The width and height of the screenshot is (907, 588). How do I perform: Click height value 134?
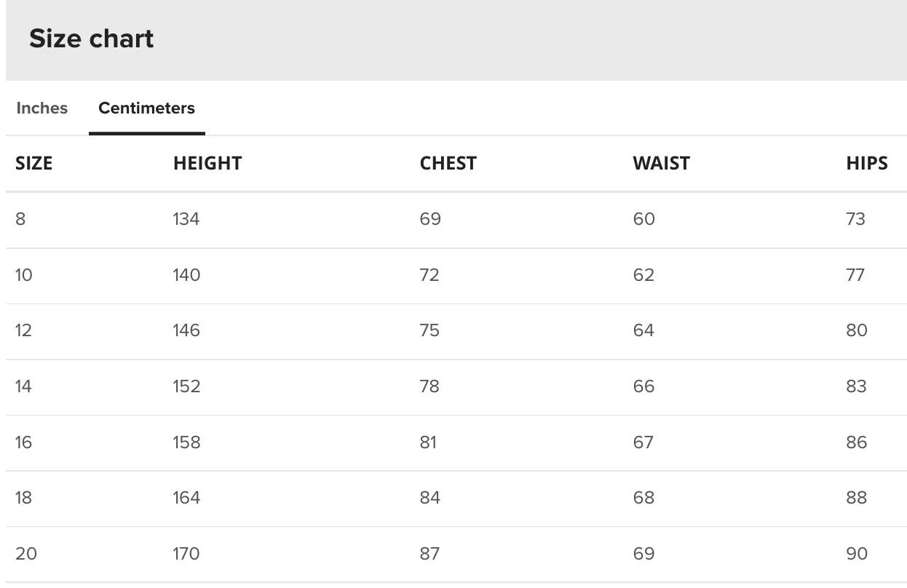[x=186, y=219]
